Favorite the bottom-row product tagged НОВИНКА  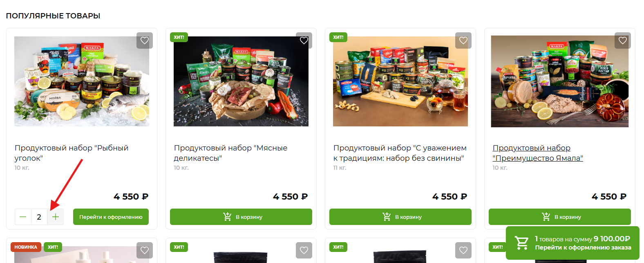coord(145,250)
